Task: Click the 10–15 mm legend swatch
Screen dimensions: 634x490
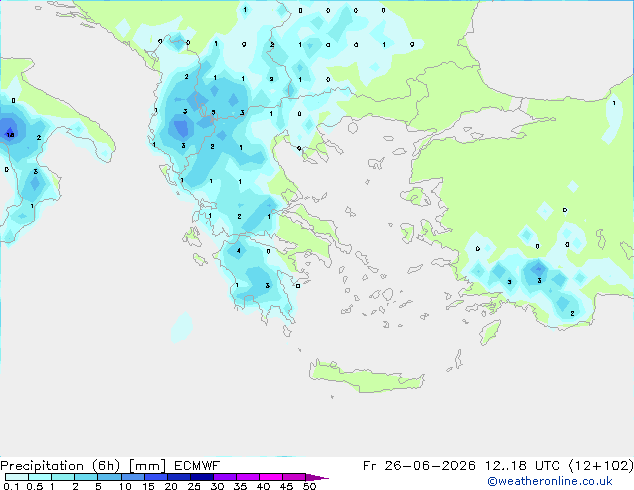Action: (x=132, y=477)
